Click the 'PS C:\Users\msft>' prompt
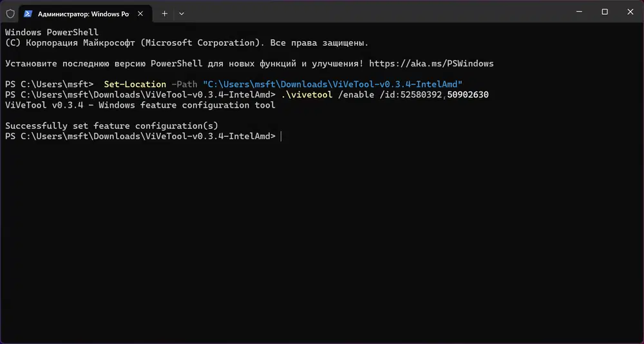Image resolution: width=644 pixels, height=344 pixels. coord(50,84)
